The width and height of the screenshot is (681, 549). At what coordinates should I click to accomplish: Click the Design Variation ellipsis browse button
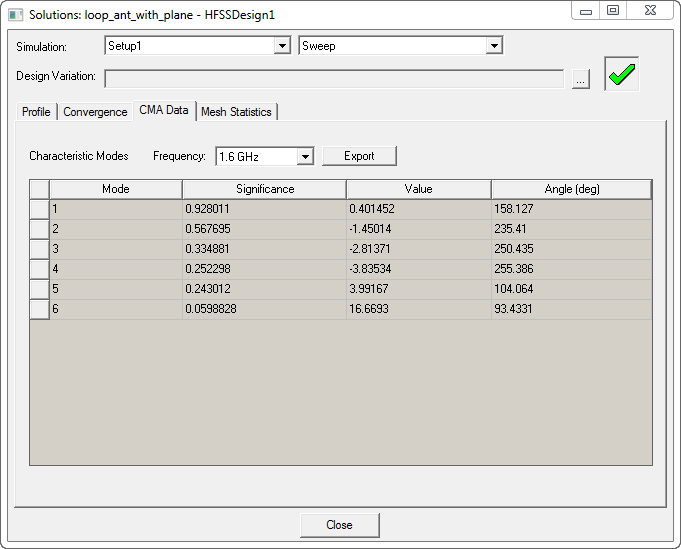pyautogui.click(x=581, y=80)
